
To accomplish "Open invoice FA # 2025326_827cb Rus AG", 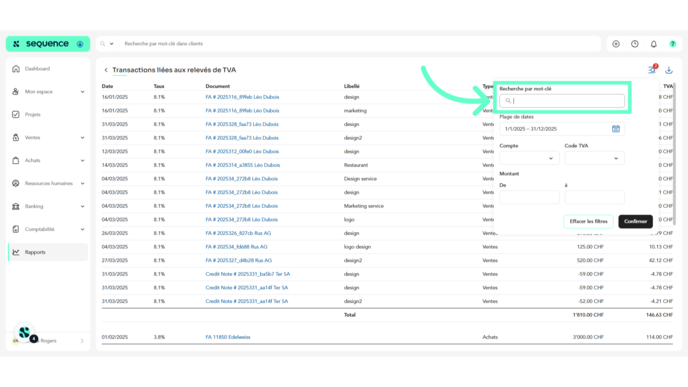I will pyautogui.click(x=238, y=233).
